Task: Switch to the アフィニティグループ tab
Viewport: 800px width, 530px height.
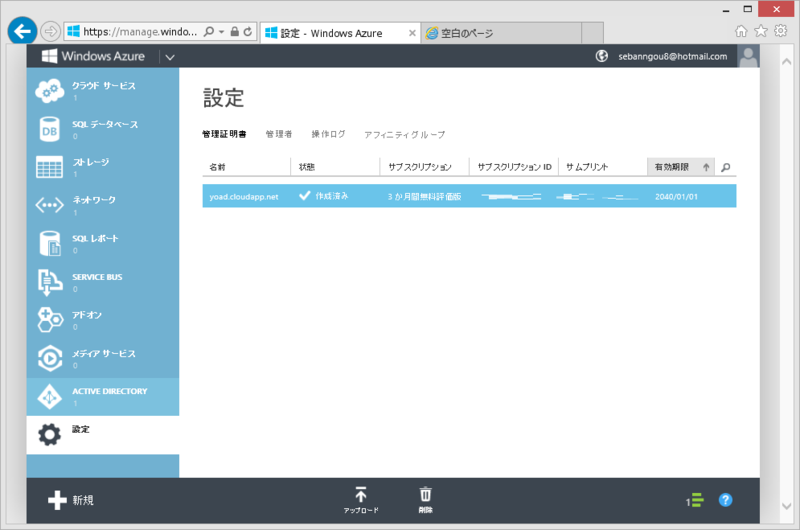Action: (404, 135)
